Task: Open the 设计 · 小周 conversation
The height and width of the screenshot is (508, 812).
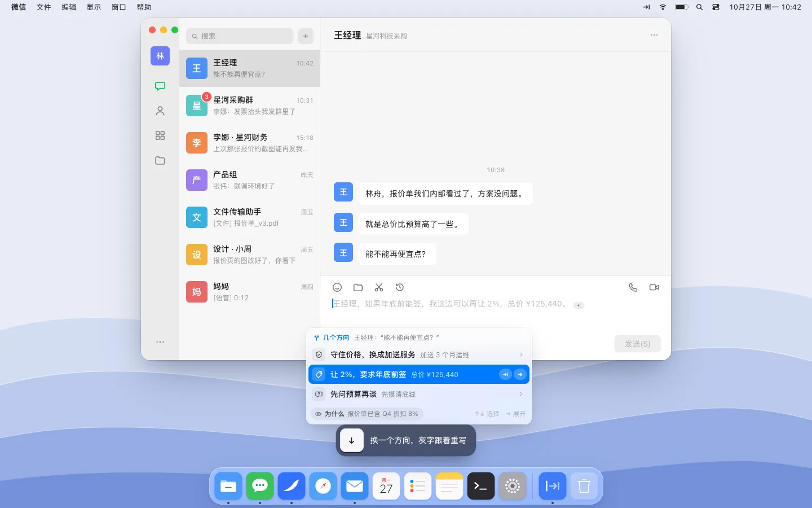Action: [x=250, y=255]
